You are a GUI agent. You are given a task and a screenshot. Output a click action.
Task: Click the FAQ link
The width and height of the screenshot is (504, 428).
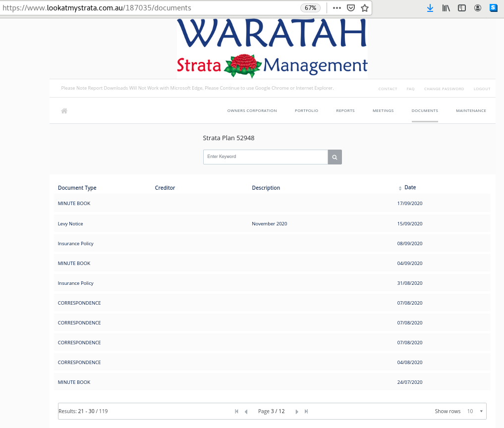pos(410,89)
